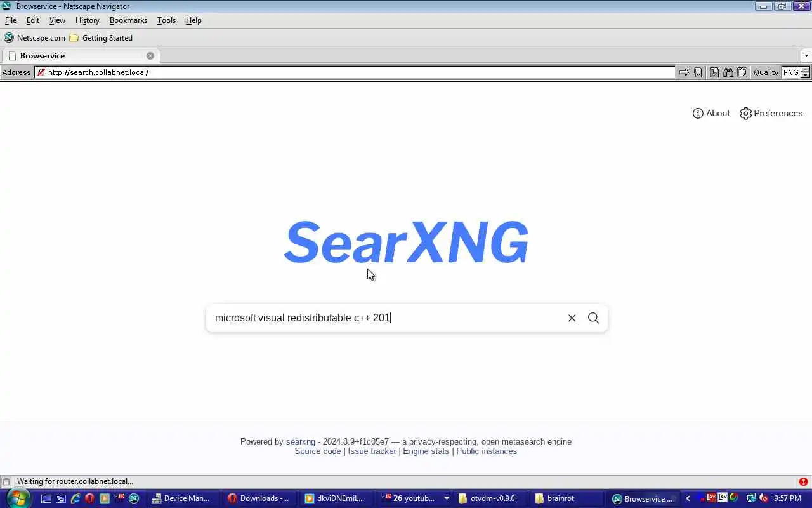The height and width of the screenshot is (508, 812).
Task: Launch Netscape from quick launch
Action: tap(134, 498)
